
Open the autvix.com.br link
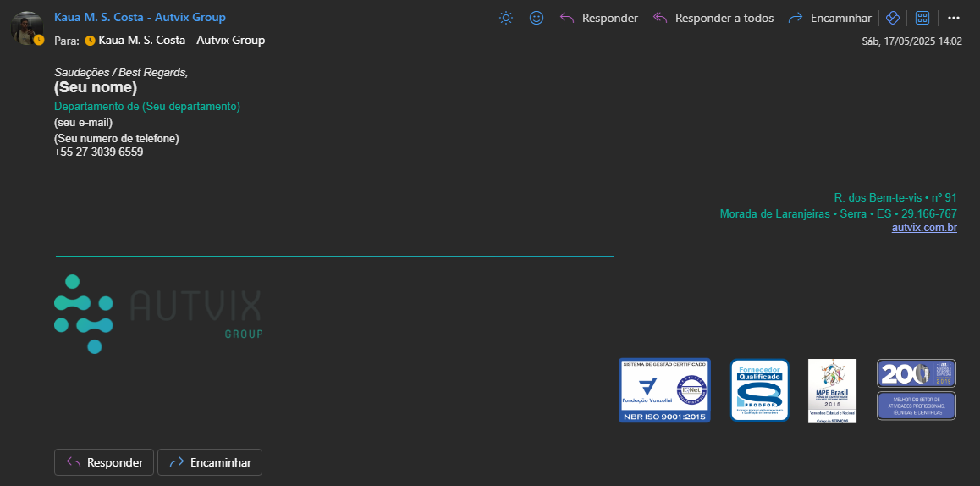[924, 228]
